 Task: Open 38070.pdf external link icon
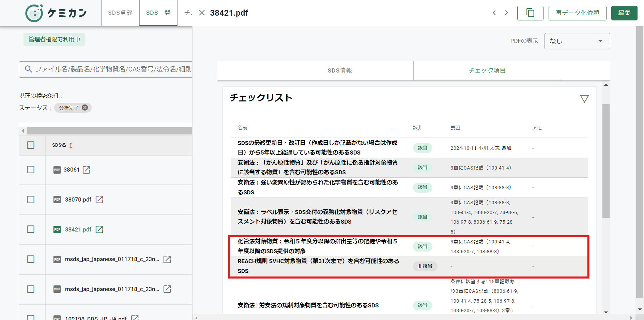click(x=99, y=199)
